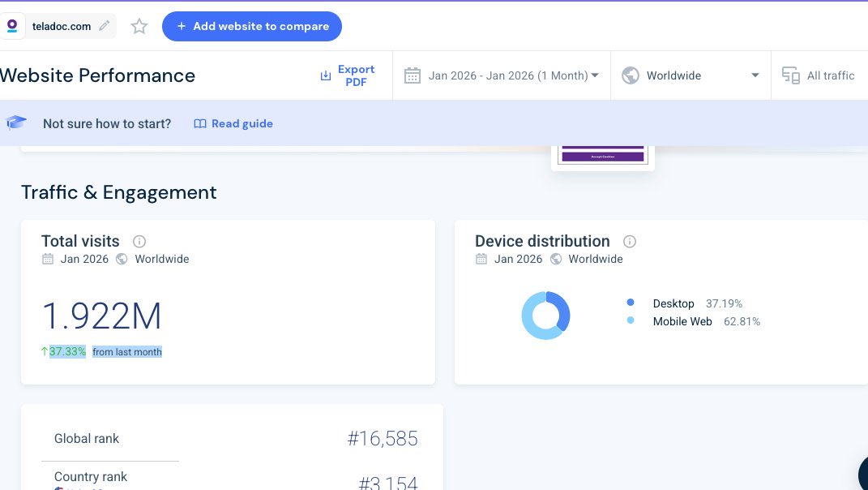
Task: Open the Jan 2026 date range dropdown
Action: [502, 75]
